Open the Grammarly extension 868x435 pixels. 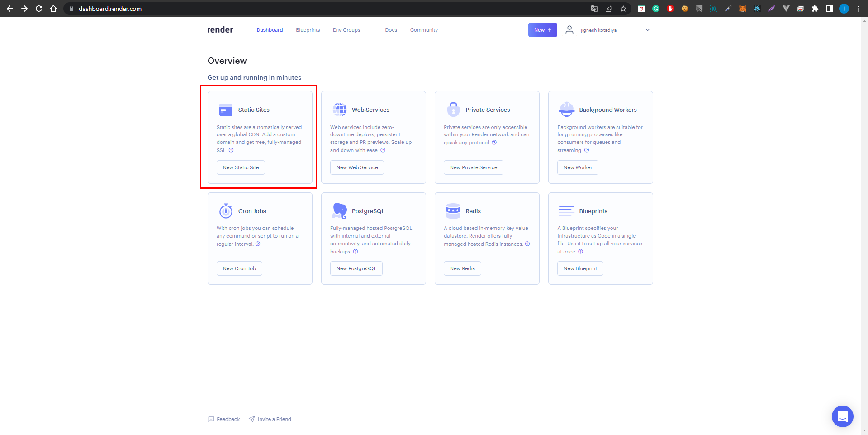(656, 9)
